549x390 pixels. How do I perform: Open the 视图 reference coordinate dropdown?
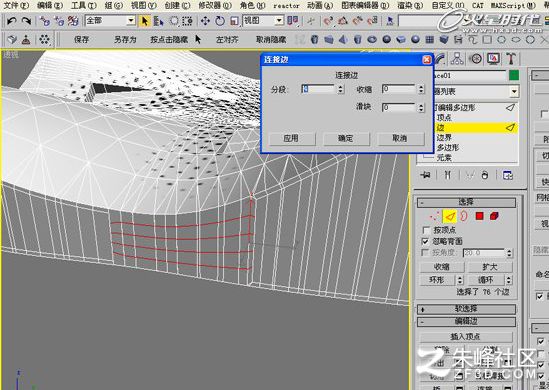(279, 21)
